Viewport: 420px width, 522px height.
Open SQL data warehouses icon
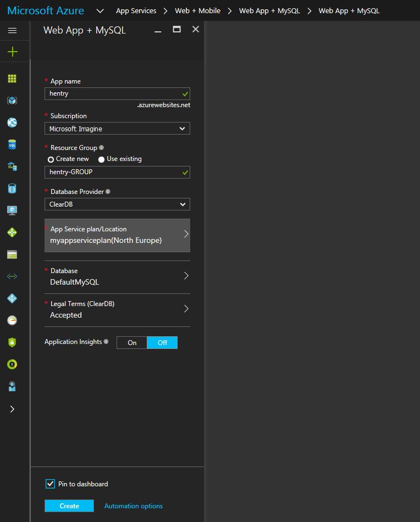(12, 166)
